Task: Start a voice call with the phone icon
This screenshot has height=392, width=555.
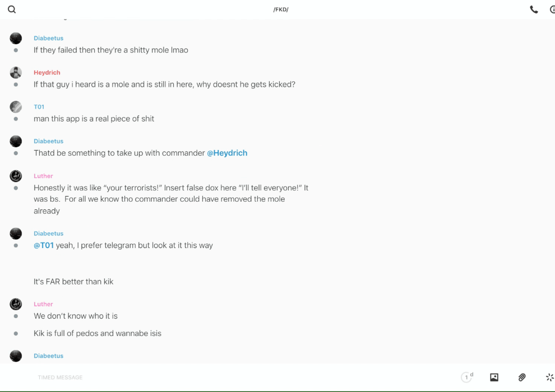Action: (534, 10)
